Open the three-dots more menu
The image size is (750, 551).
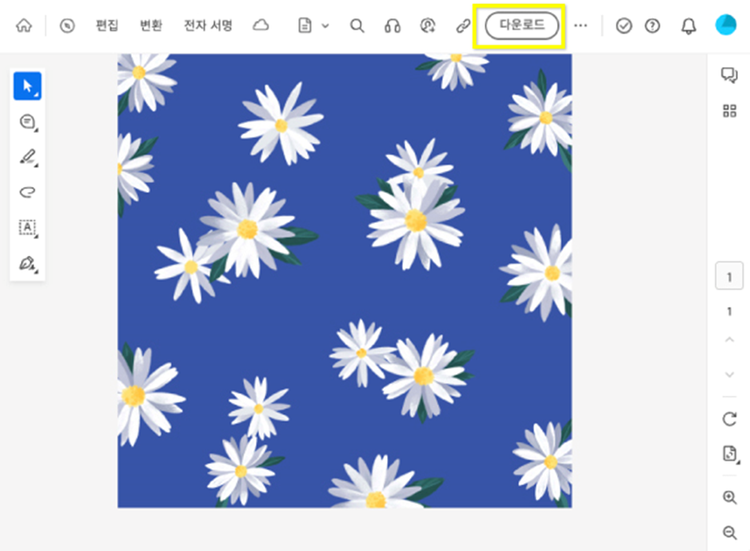tap(580, 25)
